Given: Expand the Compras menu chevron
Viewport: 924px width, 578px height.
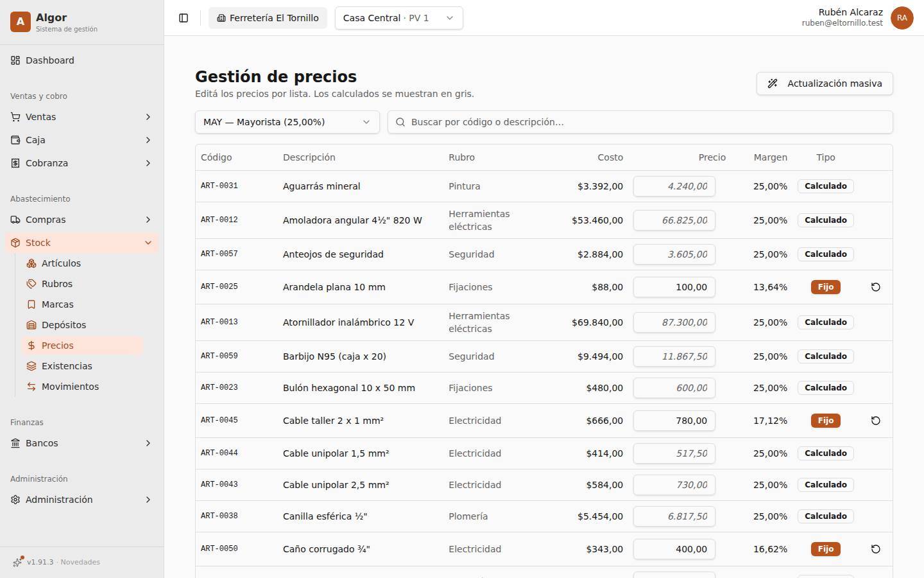Looking at the screenshot, I should (148, 220).
